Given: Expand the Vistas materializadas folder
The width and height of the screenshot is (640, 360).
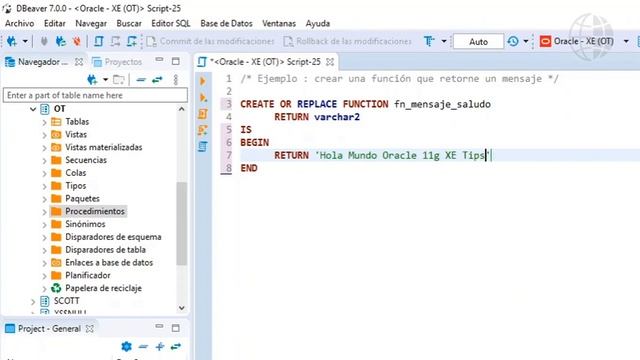Looking at the screenshot, I should pos(44,148).
